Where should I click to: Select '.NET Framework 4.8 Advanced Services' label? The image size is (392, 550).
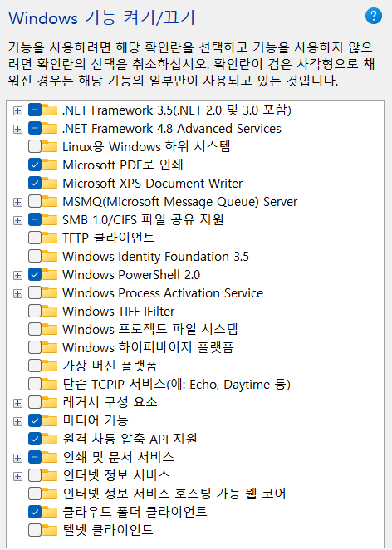coord(172,129)
